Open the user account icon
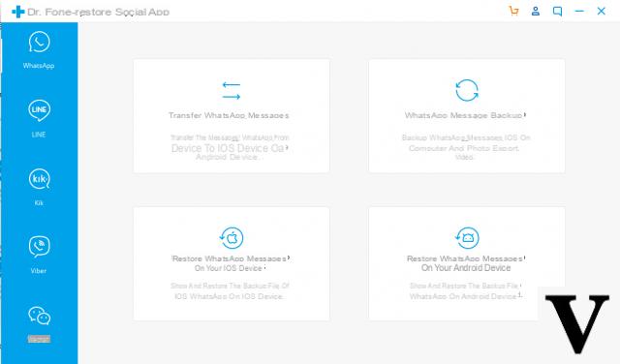The image size is (620, 364). pyautogui.click(x=536, y=11)
